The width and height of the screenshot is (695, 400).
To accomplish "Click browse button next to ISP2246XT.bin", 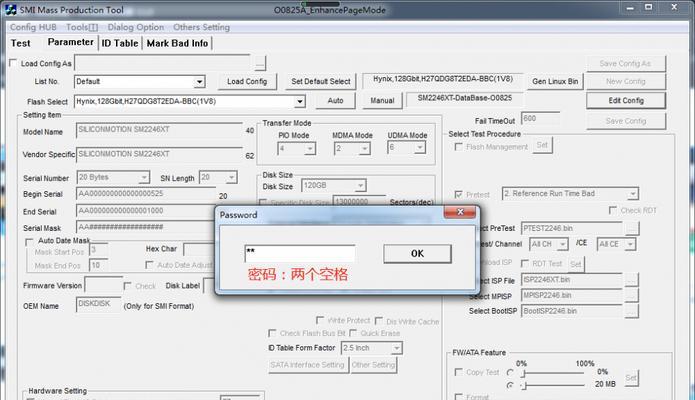I will point(632,280).
